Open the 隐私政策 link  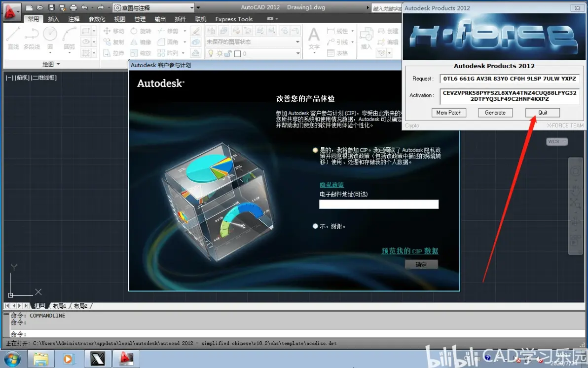331,185
